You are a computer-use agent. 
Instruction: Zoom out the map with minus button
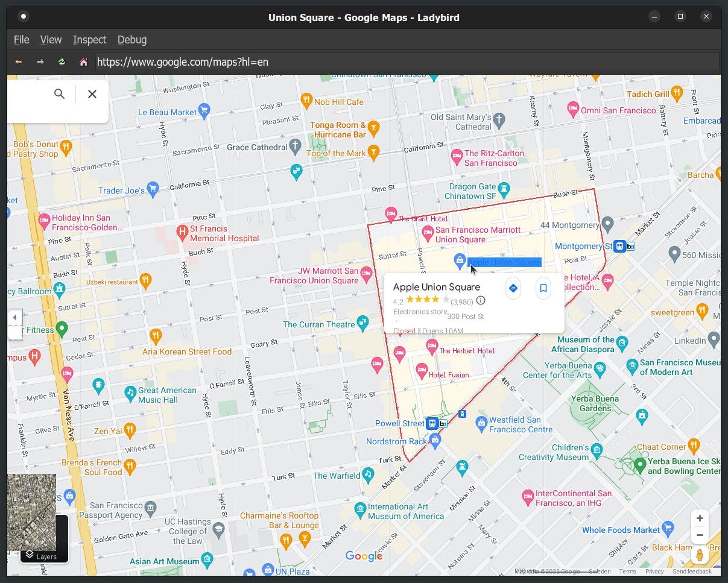point(700,535)
